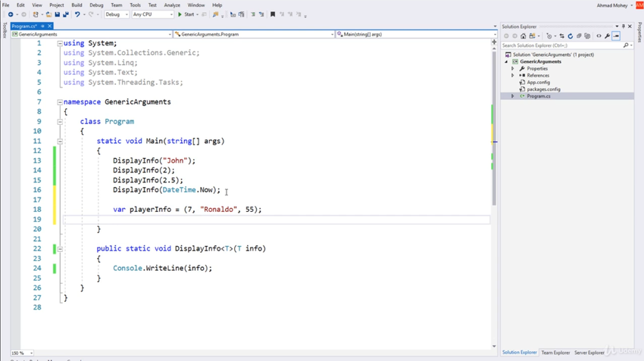Save the current file with Save icon
The image size is (644, 361).
pos(57,14)
